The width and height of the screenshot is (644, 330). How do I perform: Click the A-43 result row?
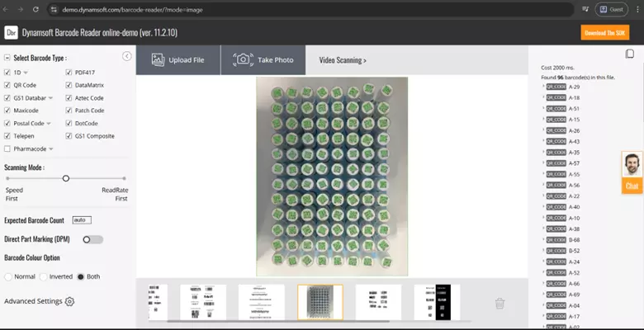tap(561, 142)
